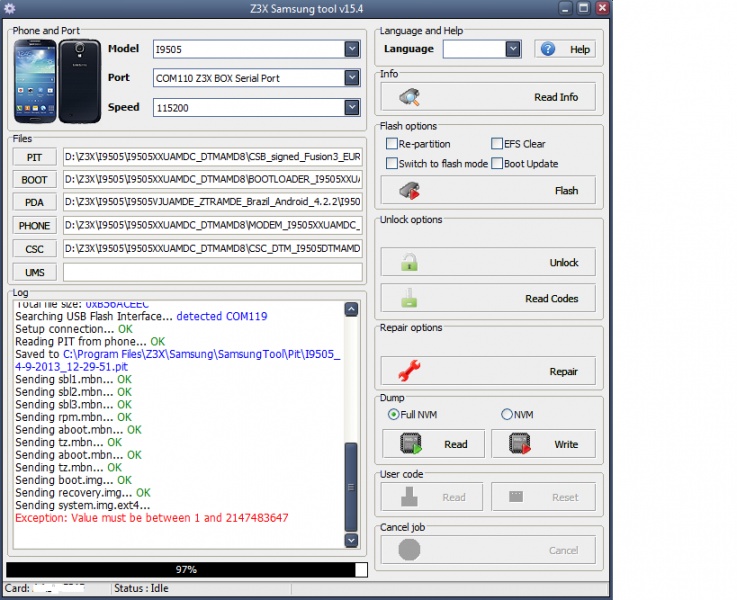Click the red wrench Repair icon
The image size is (737, 600).
(409, 371)
